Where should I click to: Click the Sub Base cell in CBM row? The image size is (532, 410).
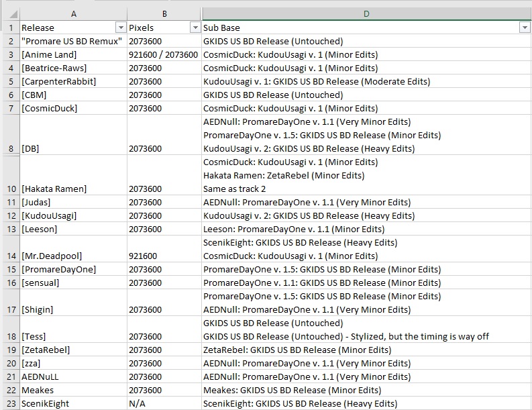pos(366,95)
